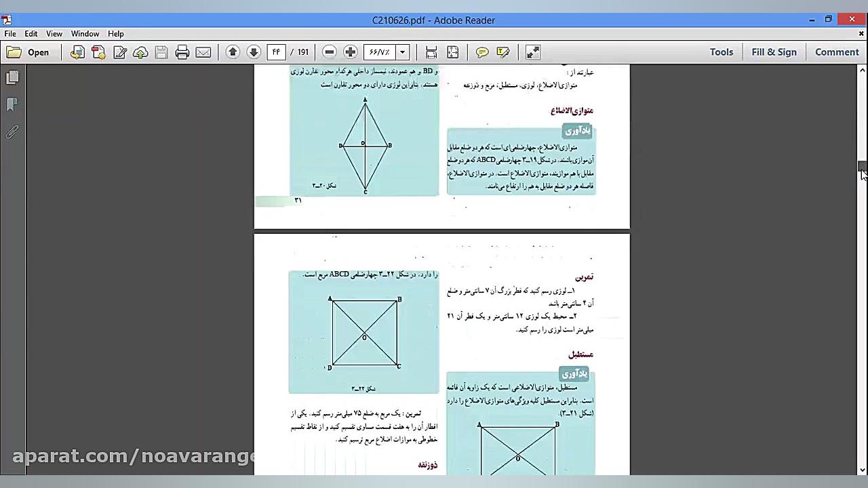Viewport: 868px width, 488px height.
Task: Open the Window menu
Action: (x=85, y=33)
